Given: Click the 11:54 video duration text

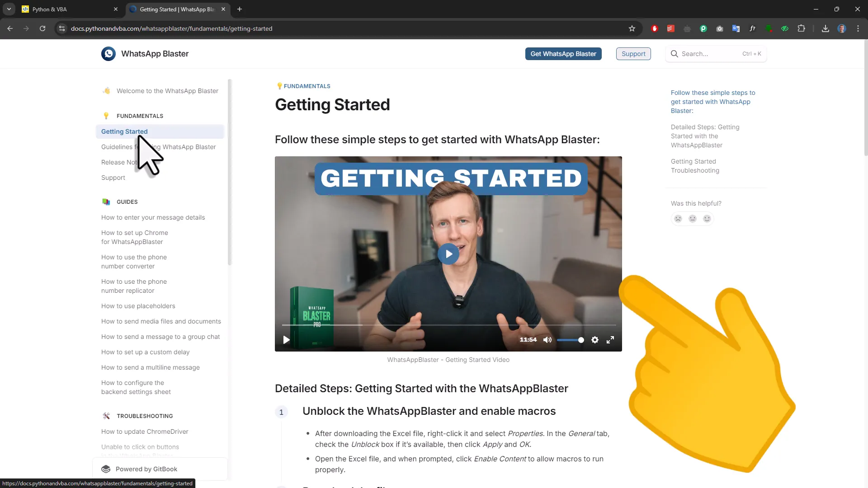Looking at the screenshot, I should [528, 340].
